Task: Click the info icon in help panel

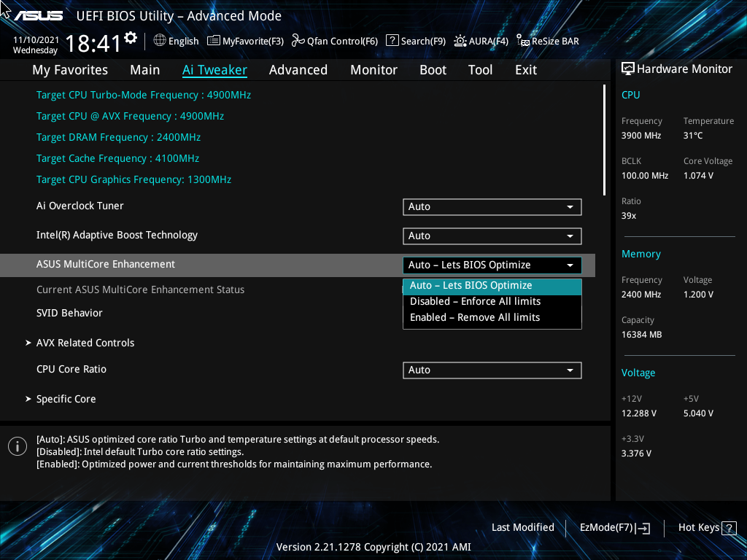Action: 18,446
